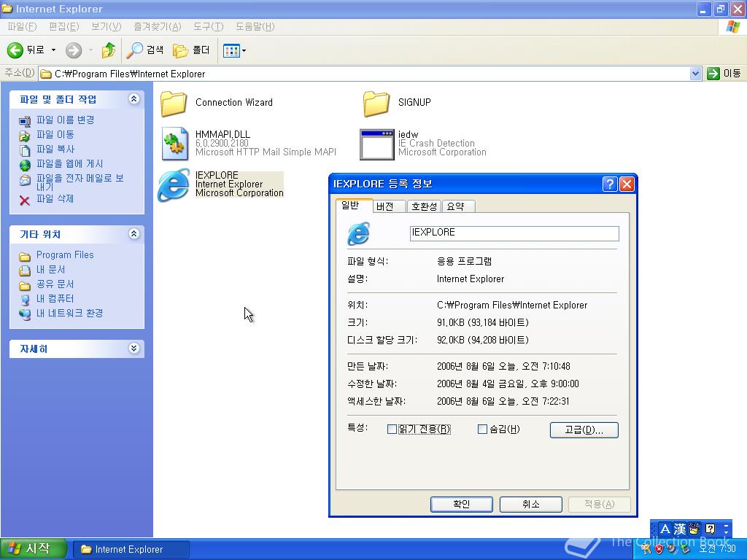747x560 pixels.
Task: Click Rename file (파일 이름 변경) icon
Action: pyautogui.click(x=25, y=121)
